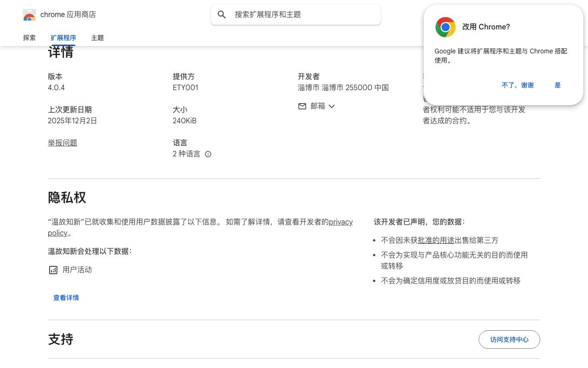Screen dimensions: 588x368
Task: Click the size value 240KiB
Action: (x=185, y=121)
